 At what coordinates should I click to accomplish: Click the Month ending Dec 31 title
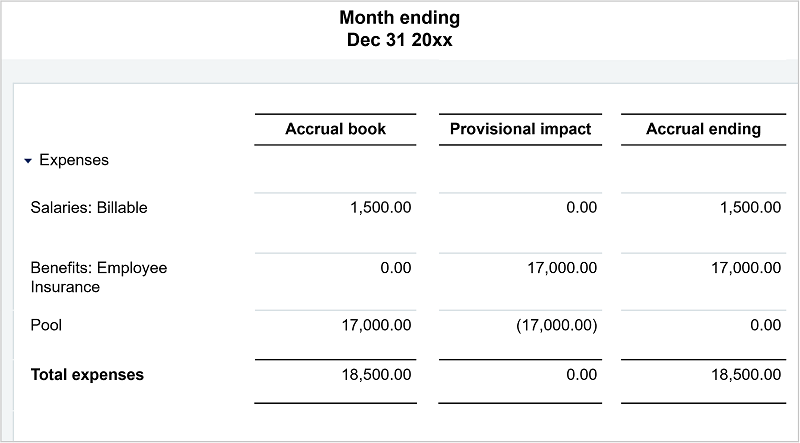(x=400, y=29)
